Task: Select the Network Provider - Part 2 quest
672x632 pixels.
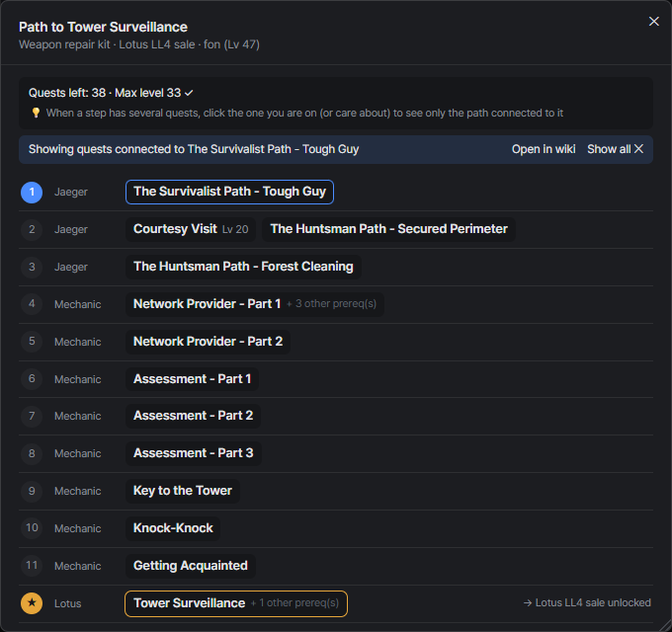Action: pyautogui.click(x=208, y=342)
